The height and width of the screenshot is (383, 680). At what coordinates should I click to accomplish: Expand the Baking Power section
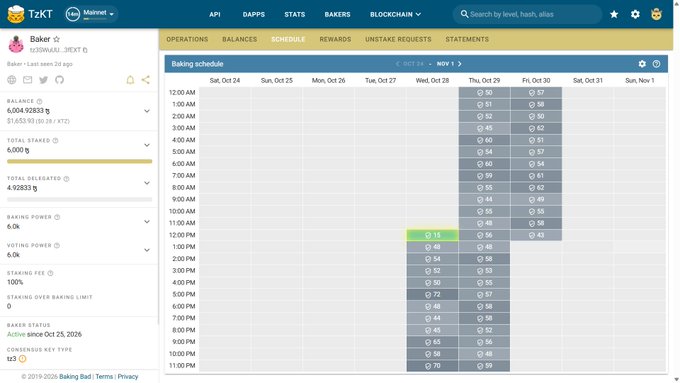pos(147,222)
